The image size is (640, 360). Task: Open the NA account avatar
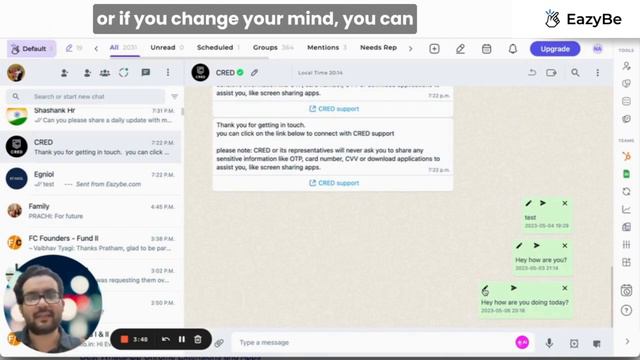pos(598,49)
